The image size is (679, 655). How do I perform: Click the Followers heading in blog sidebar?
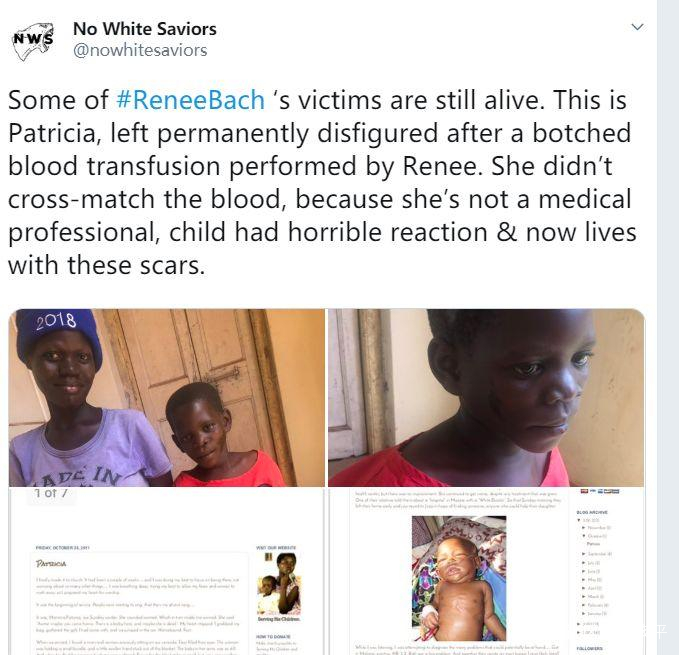pos(589,649)
